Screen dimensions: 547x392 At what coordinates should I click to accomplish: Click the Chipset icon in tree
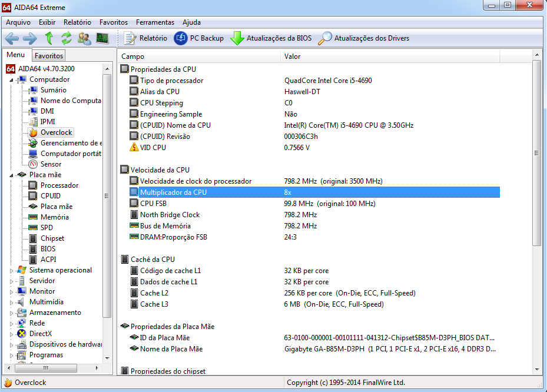(33, 238)
